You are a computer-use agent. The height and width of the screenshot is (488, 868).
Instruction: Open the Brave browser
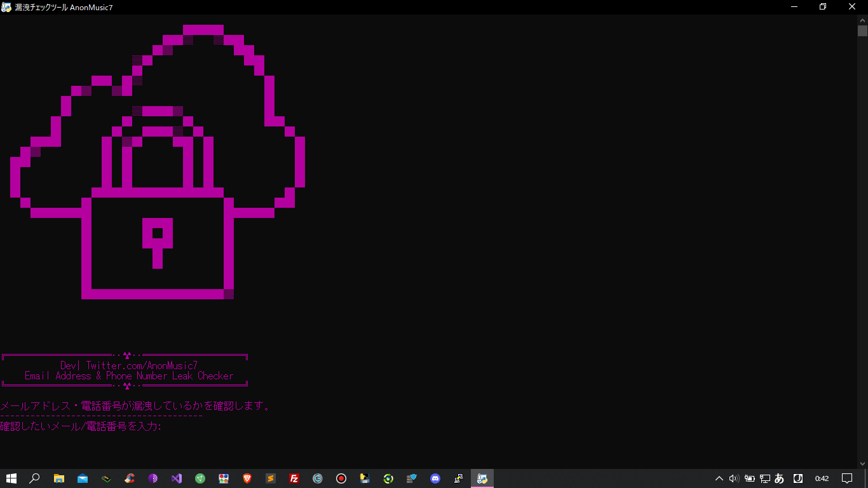point(247,478)
